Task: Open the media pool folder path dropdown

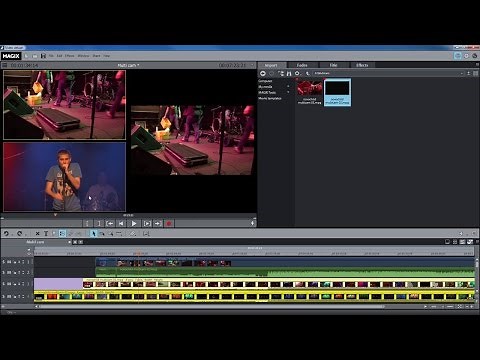Action: point(462,73)
